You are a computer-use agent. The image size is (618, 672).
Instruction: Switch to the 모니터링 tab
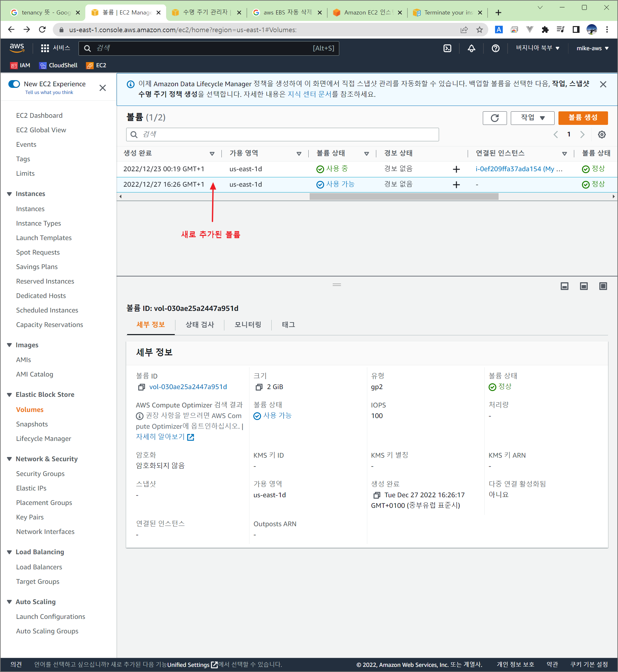pos(248,325)
